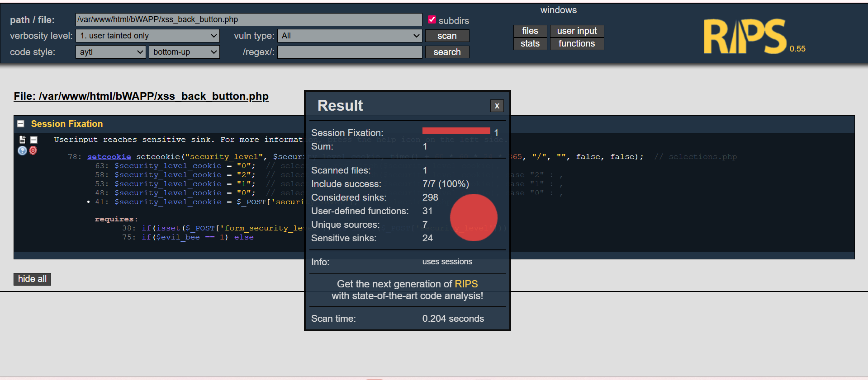This screenshot has height=380, width=868.
Task: Click the RIPS logo
Action: pos(745,37)
